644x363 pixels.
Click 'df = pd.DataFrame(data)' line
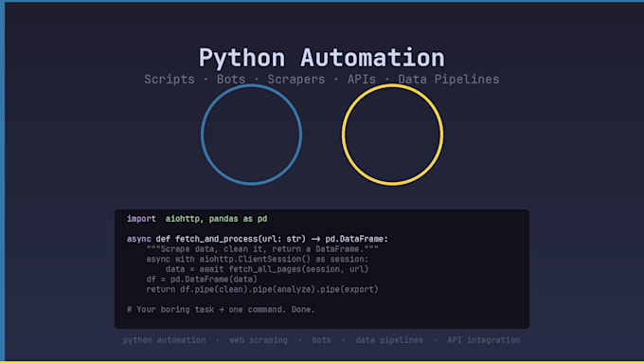pyautogui.click(x=202, y=280)
